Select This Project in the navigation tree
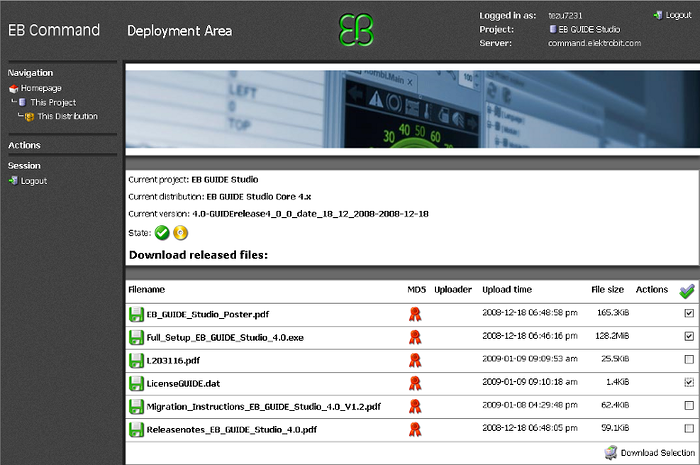700x465 pixels. point(52,102)
